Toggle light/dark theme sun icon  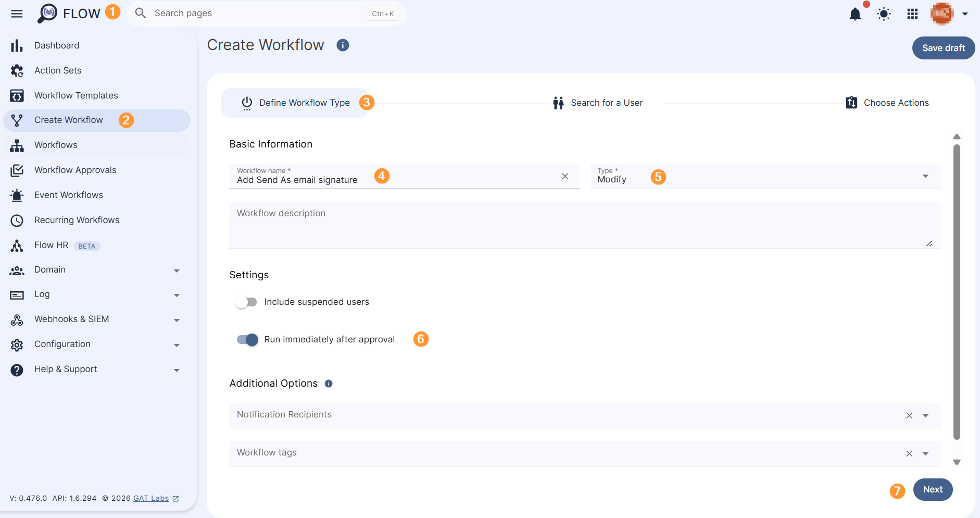[x=884, y=14]
